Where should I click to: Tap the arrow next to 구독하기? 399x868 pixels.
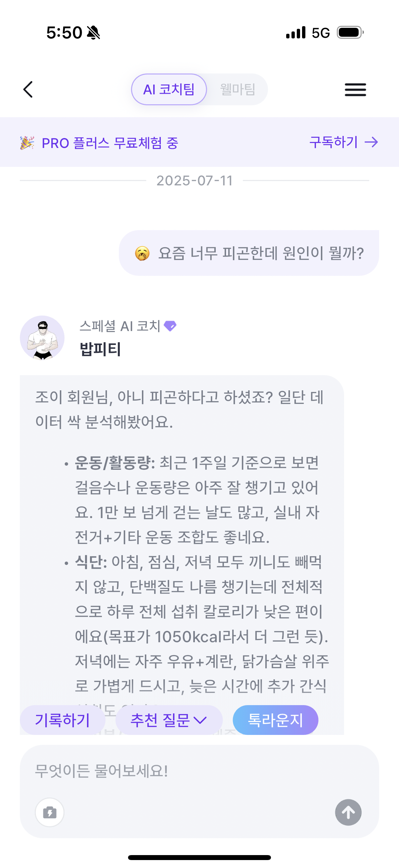[x=372, y=142]
